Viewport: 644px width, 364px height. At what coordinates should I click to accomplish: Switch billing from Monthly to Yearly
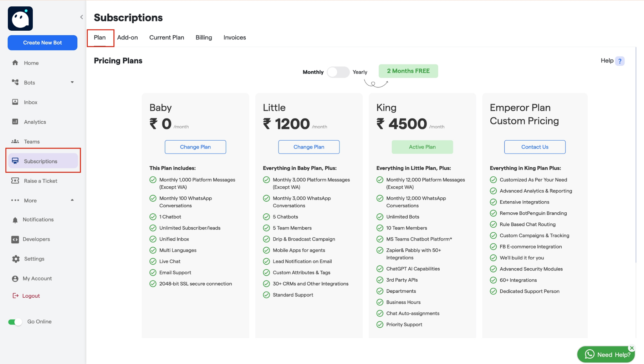tap(338, 72)
